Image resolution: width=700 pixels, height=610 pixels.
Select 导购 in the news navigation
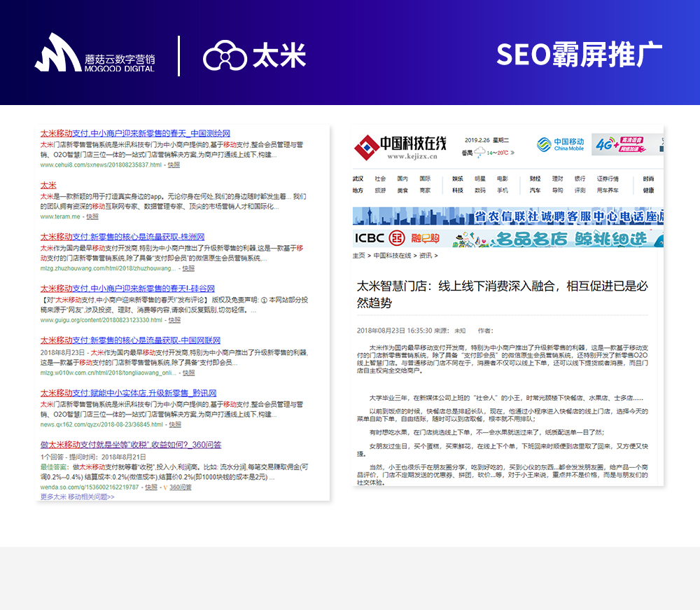558,190
